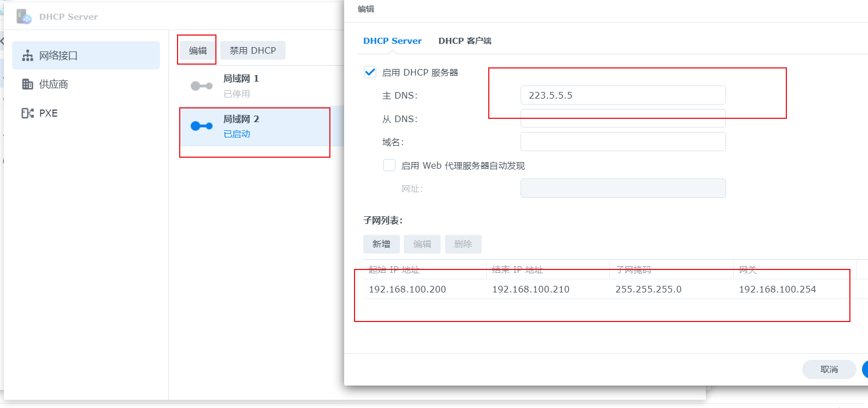Click the DHCP Server window title

click(x=68, y=17)
